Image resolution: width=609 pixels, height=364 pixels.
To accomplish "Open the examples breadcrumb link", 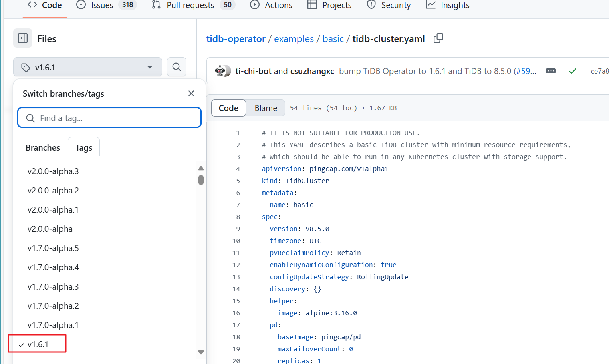I will (294, 39).
